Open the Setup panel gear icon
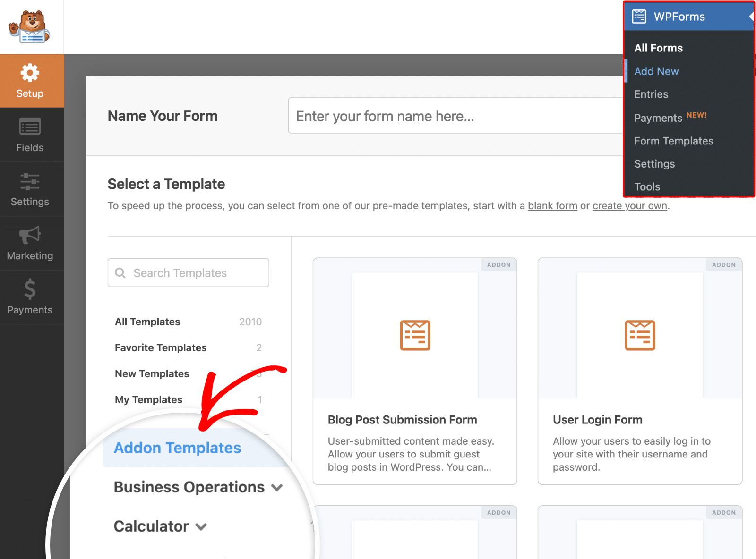 (x=30, y=73)
